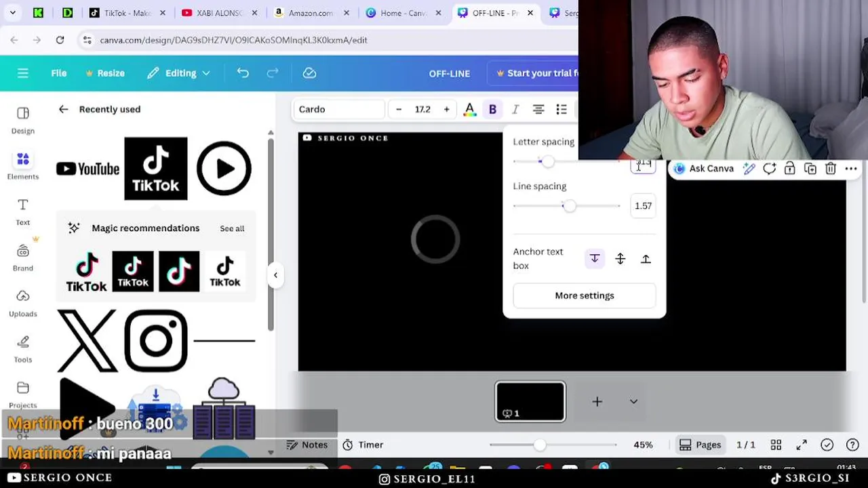Click the Ask Canva button
This screenshot has height=488, width=868.
[x=704, y=169]
